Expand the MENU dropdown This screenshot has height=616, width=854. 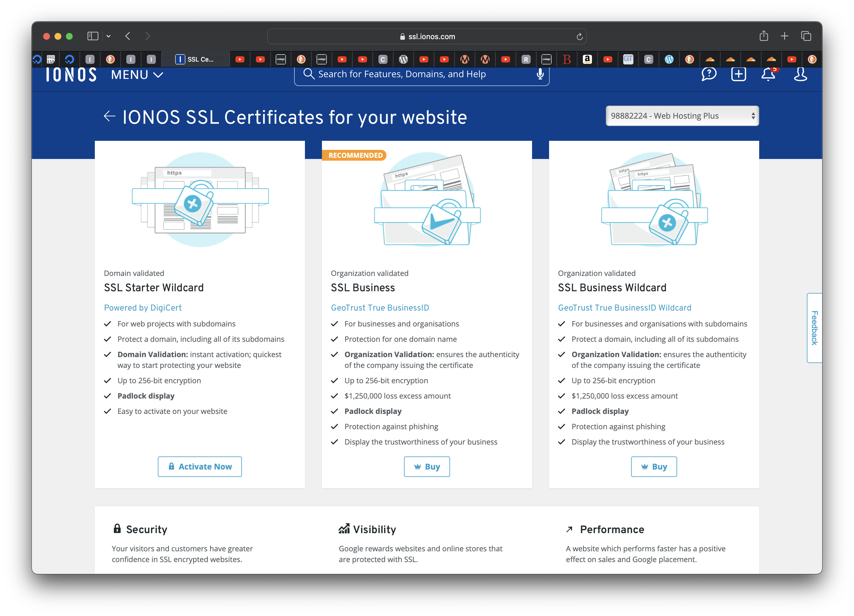137,75
